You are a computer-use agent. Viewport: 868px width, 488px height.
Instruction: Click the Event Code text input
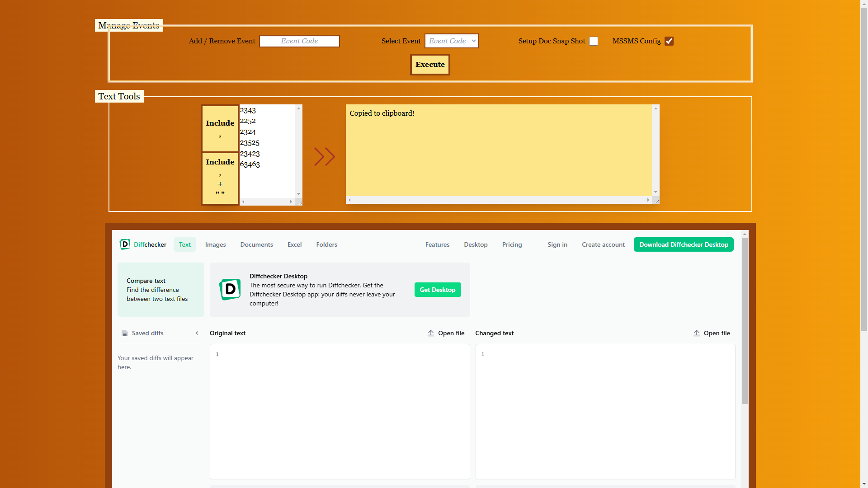click(299, 41)
